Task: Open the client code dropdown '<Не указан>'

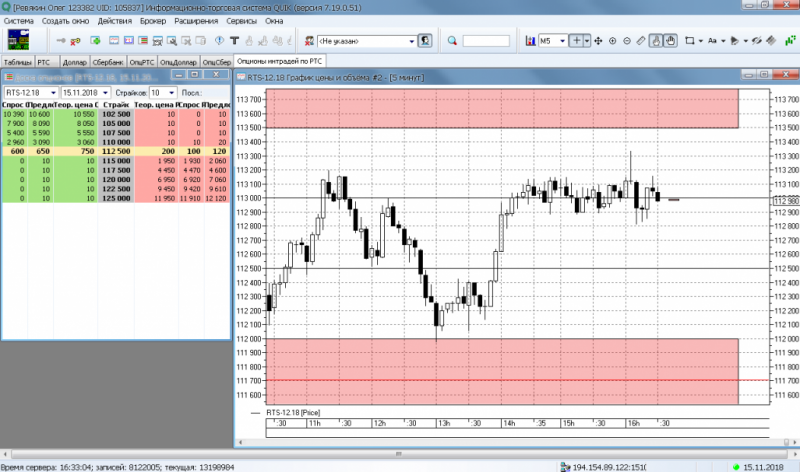Action: tap(412, 41)
